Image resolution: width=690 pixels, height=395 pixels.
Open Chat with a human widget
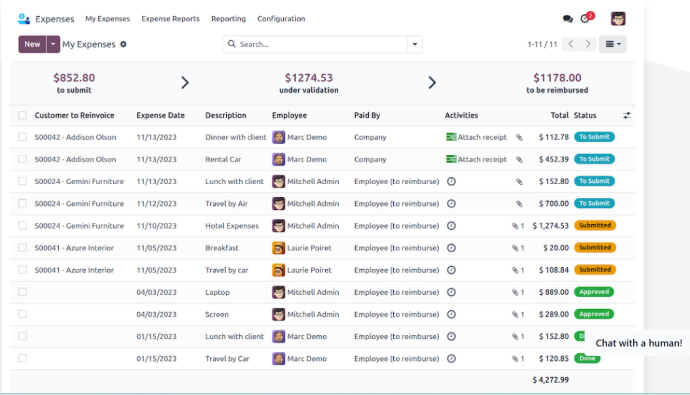[x=639, y=343]
